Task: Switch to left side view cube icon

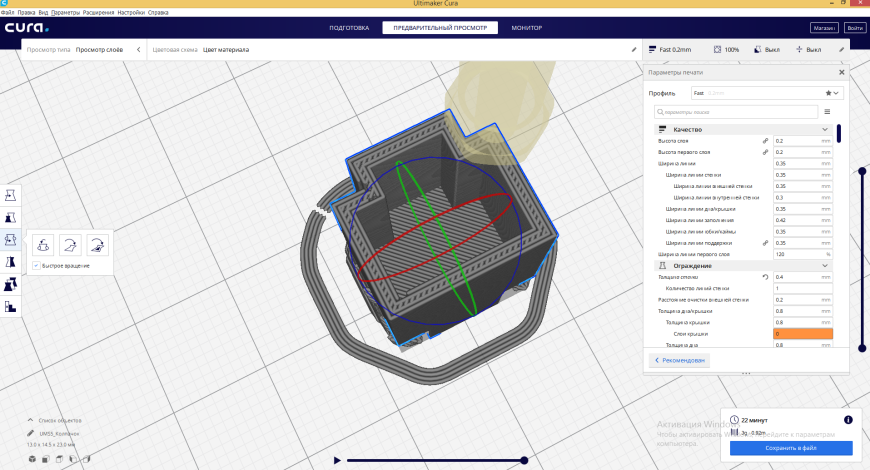Action: tap(73, 459)
